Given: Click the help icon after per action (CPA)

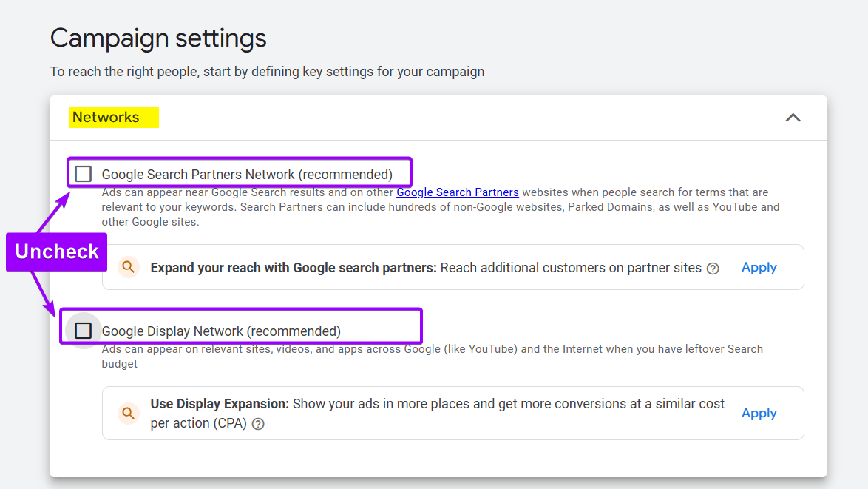Looking at the screenshot, I should pos(257,424).
